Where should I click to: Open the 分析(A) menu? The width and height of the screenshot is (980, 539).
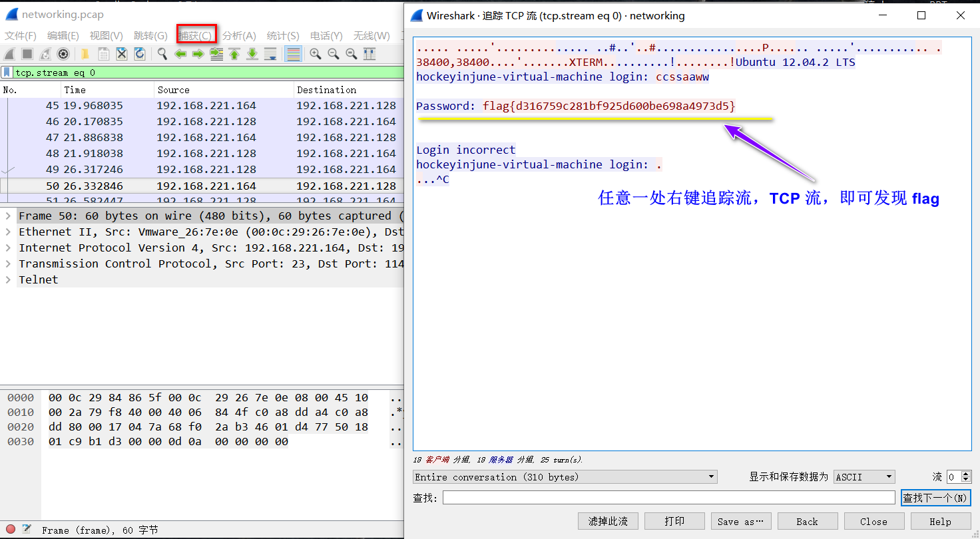[239, 36]
